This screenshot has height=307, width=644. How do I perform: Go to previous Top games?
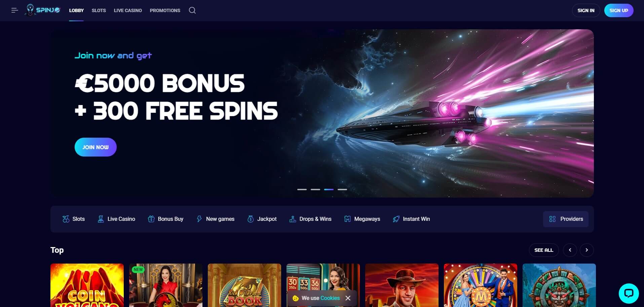[x=570, y=250]
